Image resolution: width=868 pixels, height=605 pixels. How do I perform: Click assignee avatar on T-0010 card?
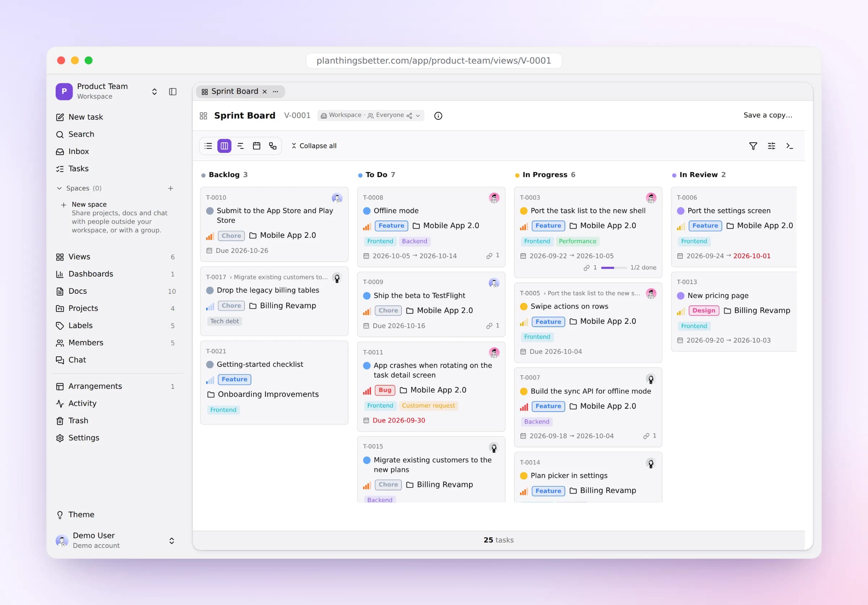pos(337,198)
